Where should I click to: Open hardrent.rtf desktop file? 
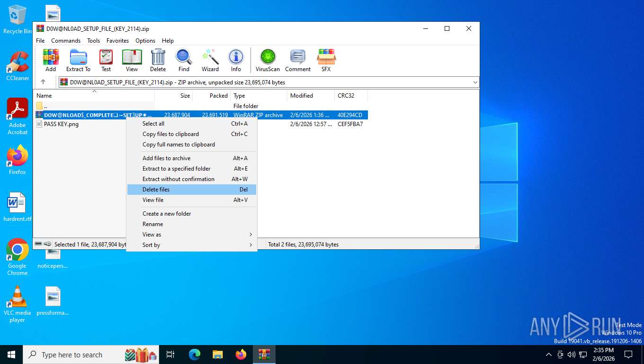point(18,207)
